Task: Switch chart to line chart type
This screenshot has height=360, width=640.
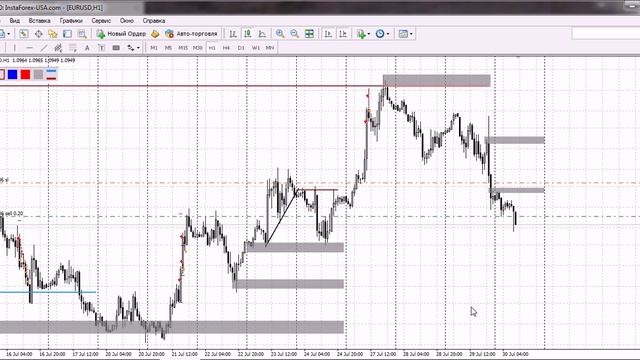Action: [262, 34]
